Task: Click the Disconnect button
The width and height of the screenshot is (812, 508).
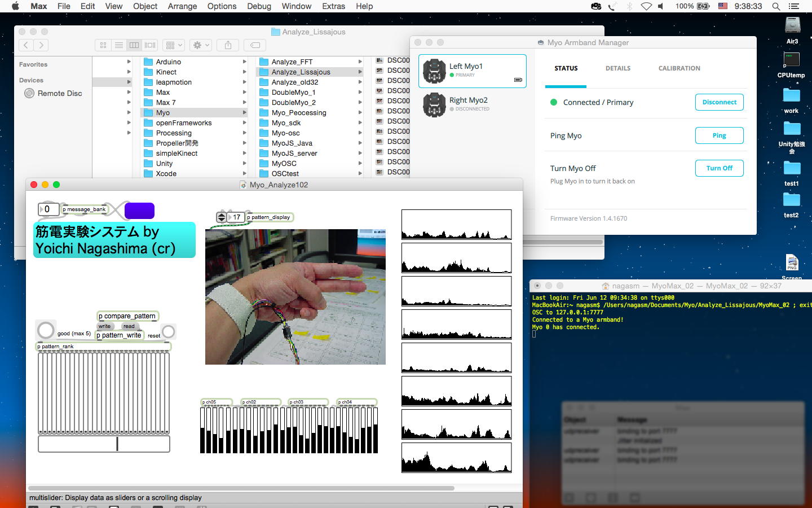Action: 719,102
